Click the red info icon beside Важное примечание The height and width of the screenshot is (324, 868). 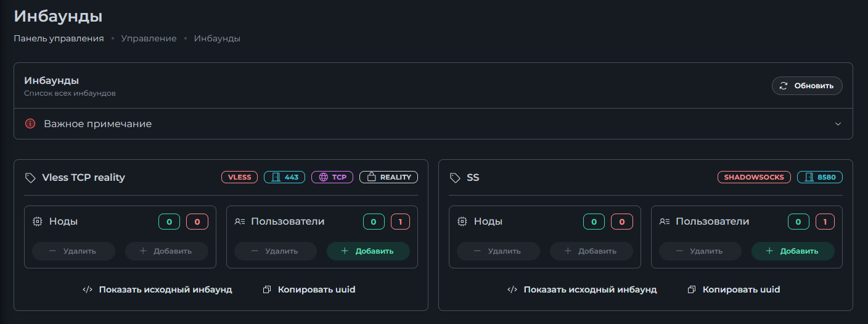30,123
